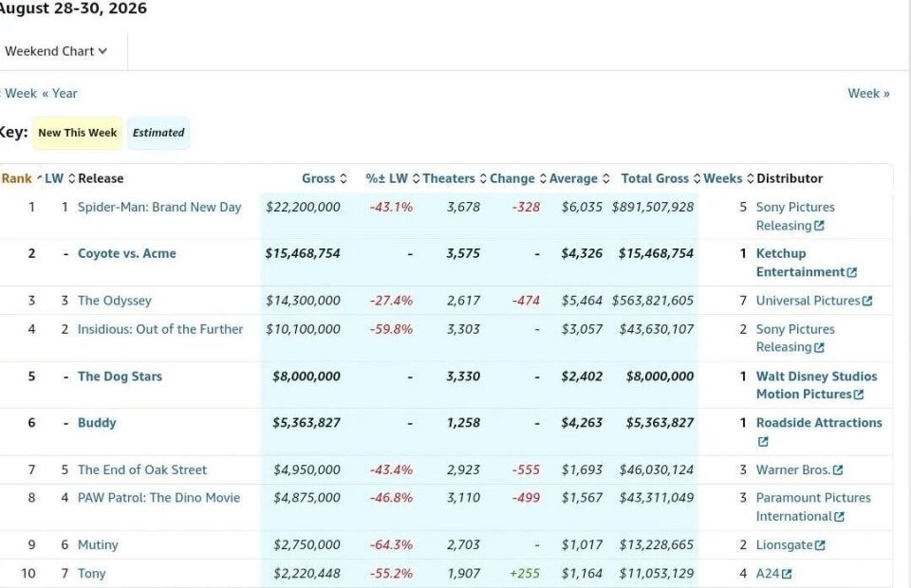Screen dimensions: 911x588
Task: Sort by Total Gross column header
Action: coord(660,178)
